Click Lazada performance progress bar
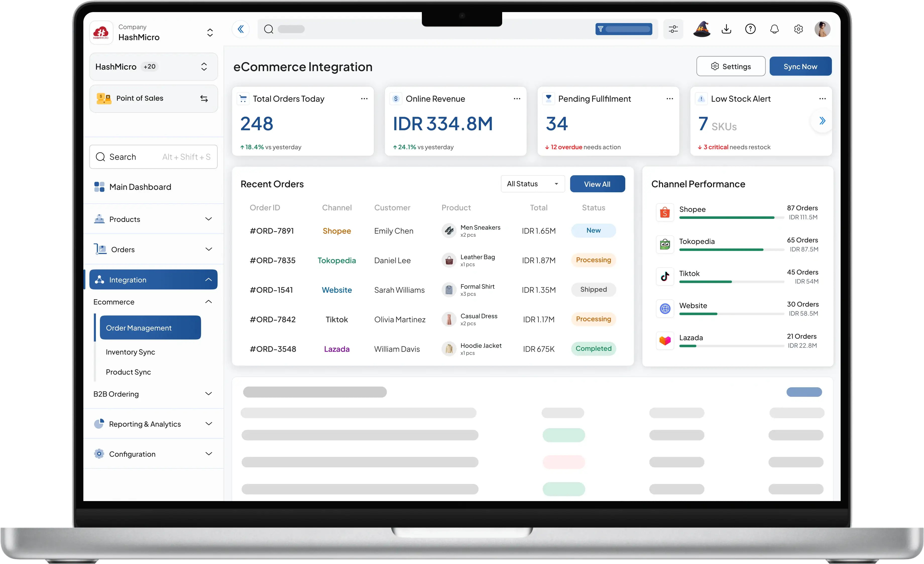 tap(731, 346)
